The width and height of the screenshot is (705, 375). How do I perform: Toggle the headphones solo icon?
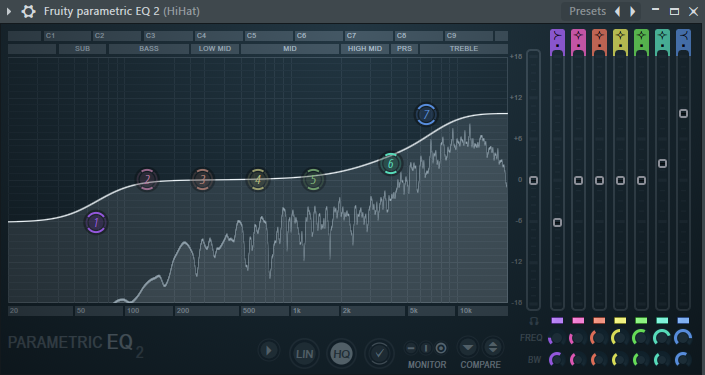point(534,321)
